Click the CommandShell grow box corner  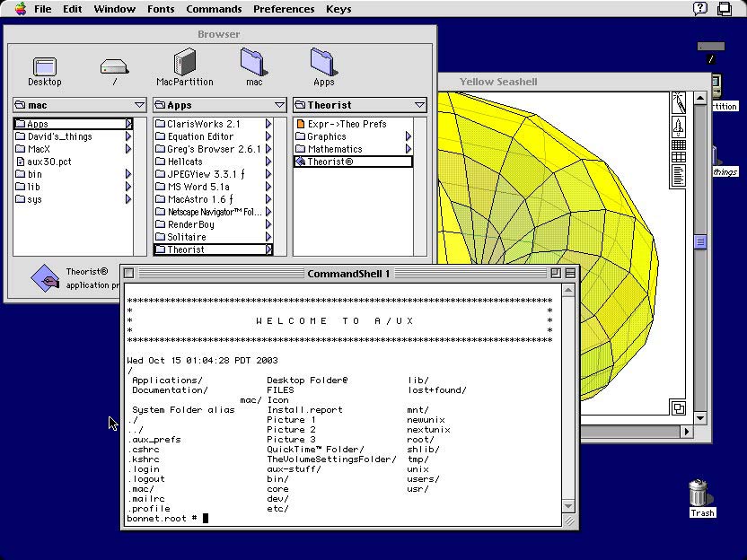[569, 521]
